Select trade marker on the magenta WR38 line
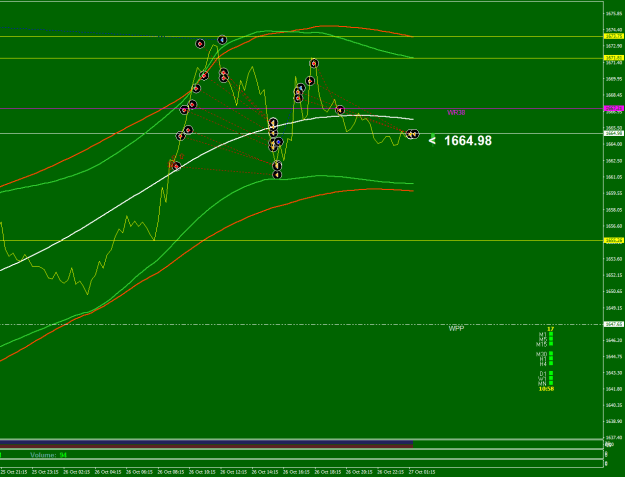Image resolution: width=625 pixels, height=477 pixels. tap(340, 110)
